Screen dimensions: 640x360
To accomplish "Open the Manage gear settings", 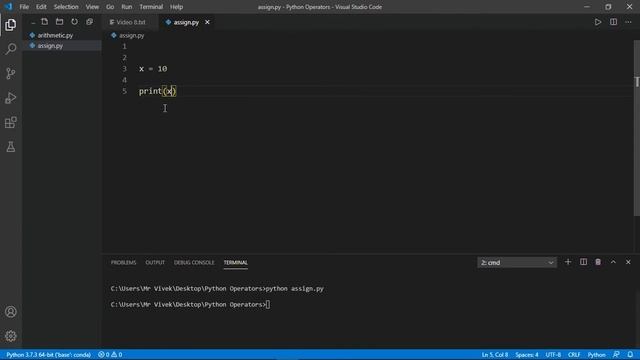I will tap(11, 336).
